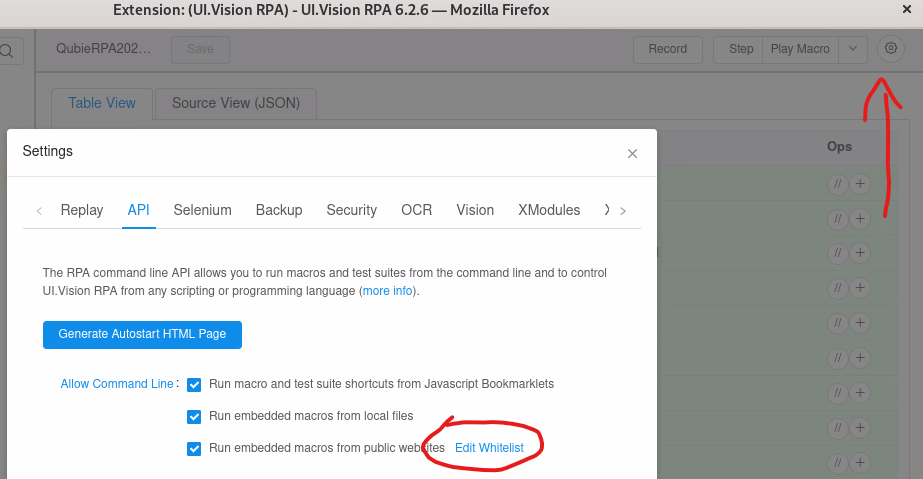Toggle run embedded macros from local files

pyautogui.click(x=194, y=417)
